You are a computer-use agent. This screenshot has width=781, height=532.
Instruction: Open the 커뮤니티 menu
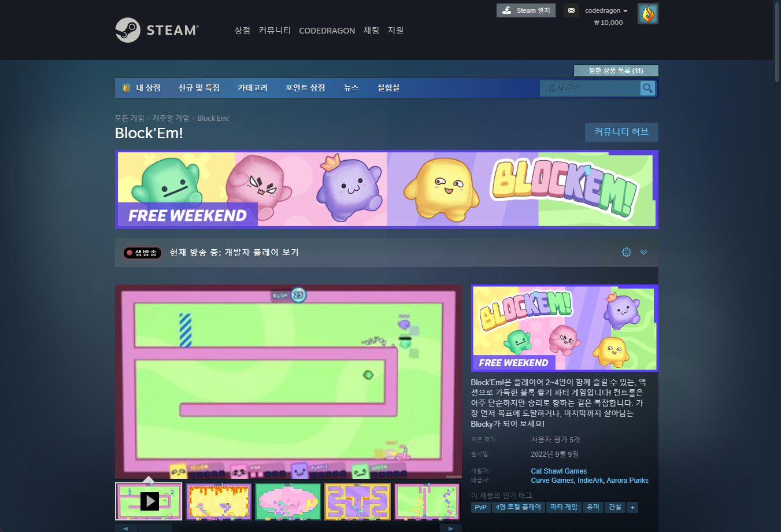point(275,30)
